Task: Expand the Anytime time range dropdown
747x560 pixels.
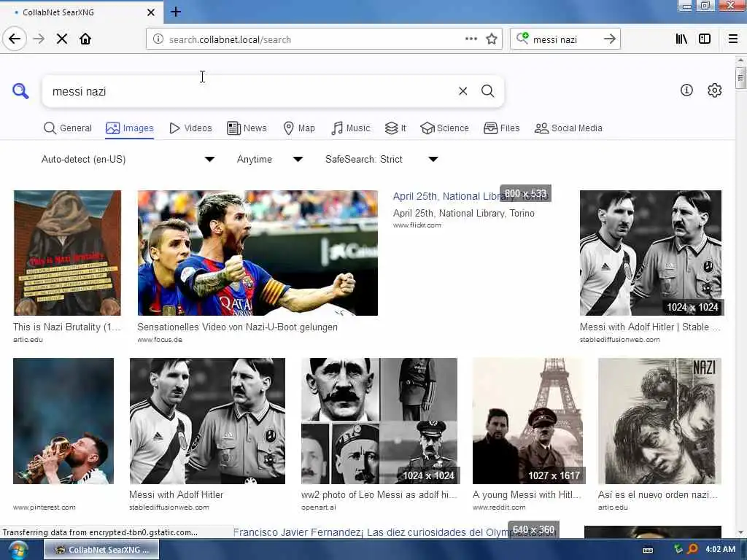Action: click(270, 159)
